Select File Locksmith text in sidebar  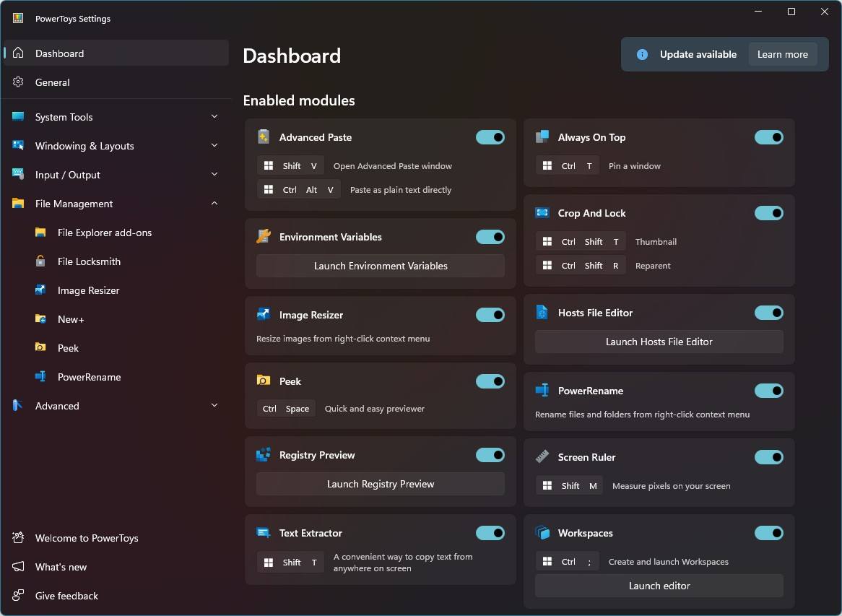click(89, 261)
